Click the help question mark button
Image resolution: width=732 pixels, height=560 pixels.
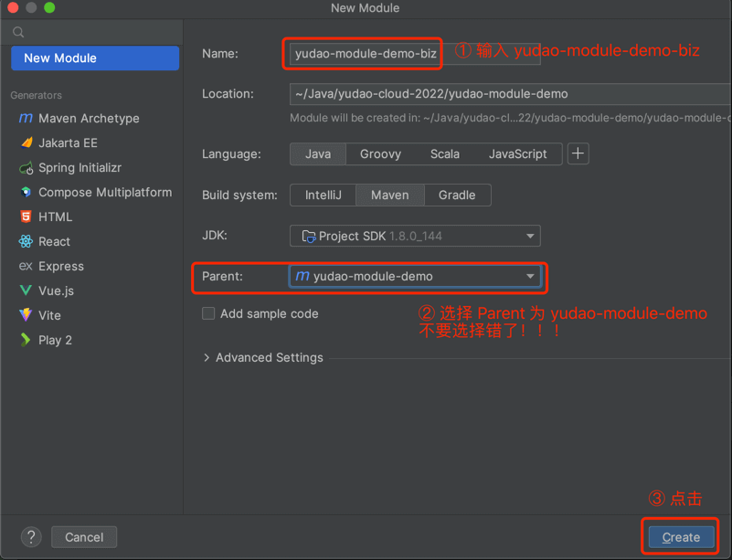(31, 537)
